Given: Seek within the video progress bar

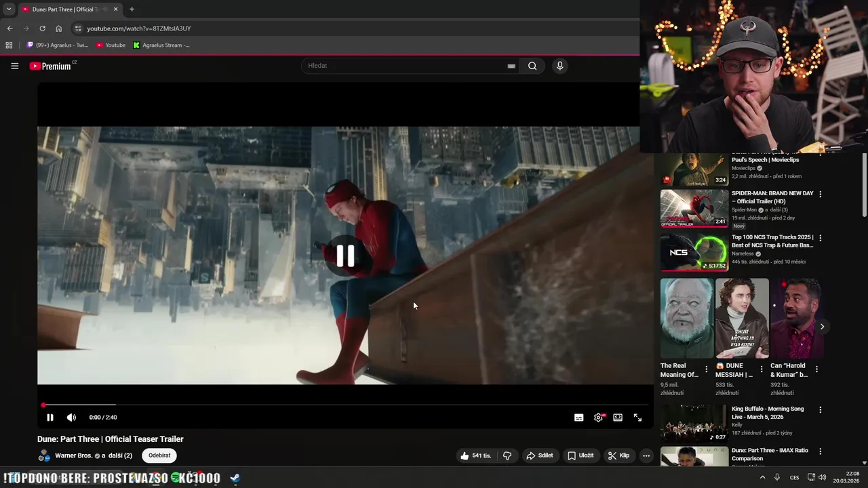Looking at the screenshot, I should [x=345, y=405].
